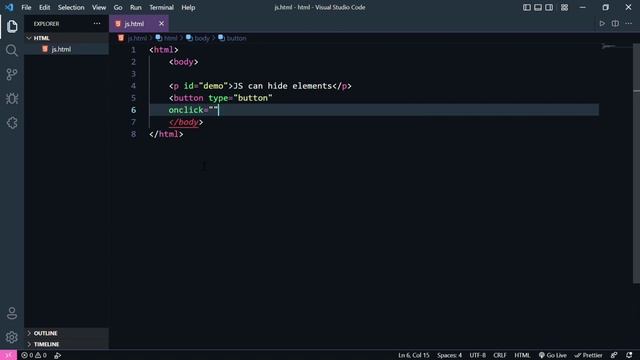Open the View menu

[99, 7]
